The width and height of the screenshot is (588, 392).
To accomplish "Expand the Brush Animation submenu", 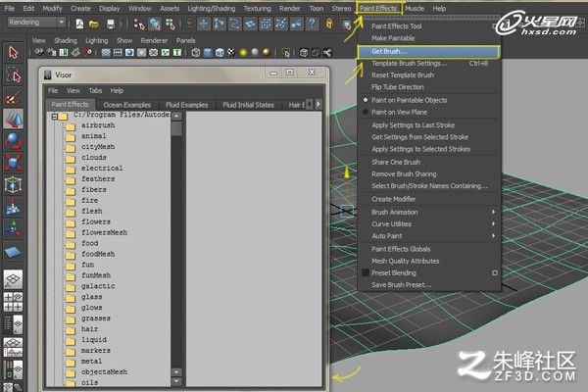I will coord(430,213).
